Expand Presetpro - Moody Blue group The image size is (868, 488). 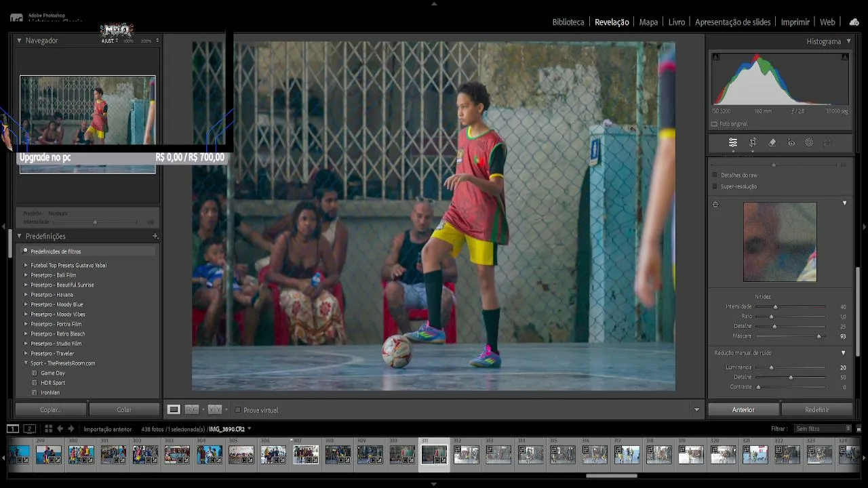tap(26, 304)
